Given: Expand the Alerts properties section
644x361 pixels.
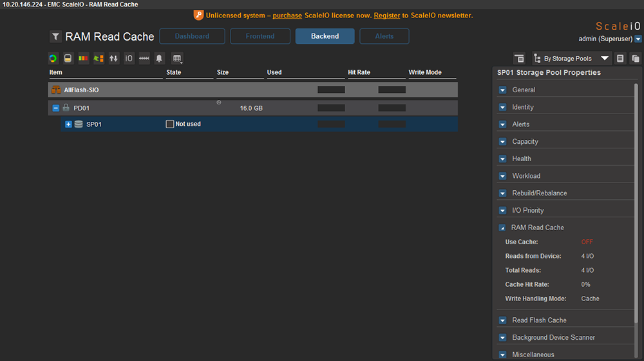Looking at the screenshot, I should (503, 124).
